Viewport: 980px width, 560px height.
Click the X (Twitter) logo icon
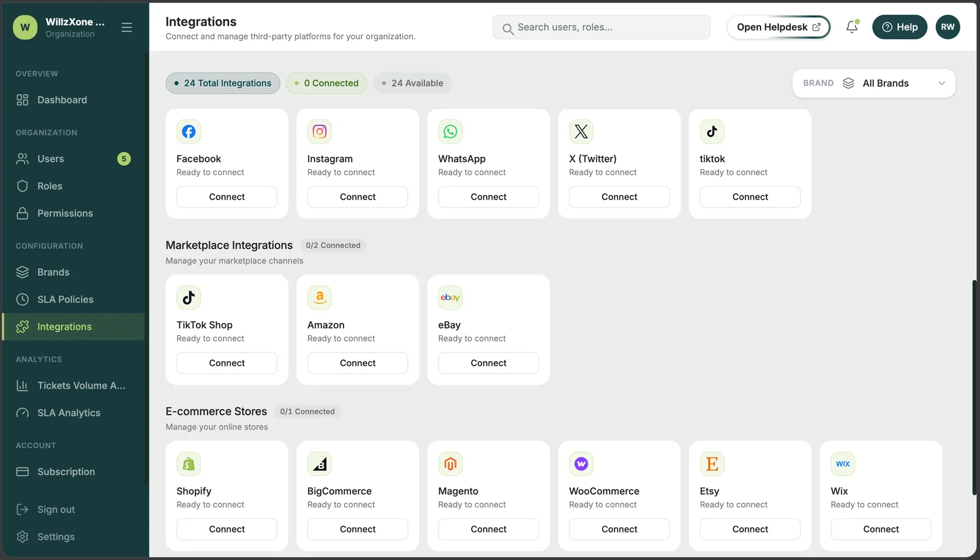pyautogui.click(x=581, y=132)
